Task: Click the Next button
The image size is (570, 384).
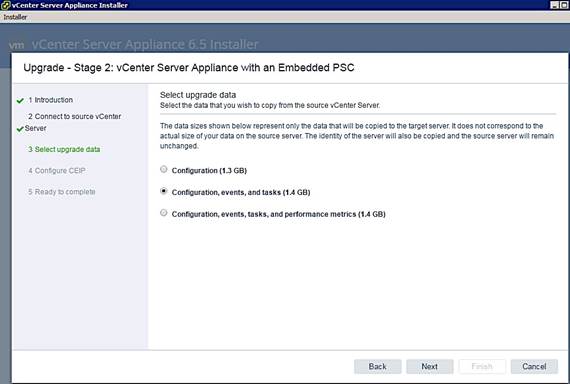Action: 430,367
